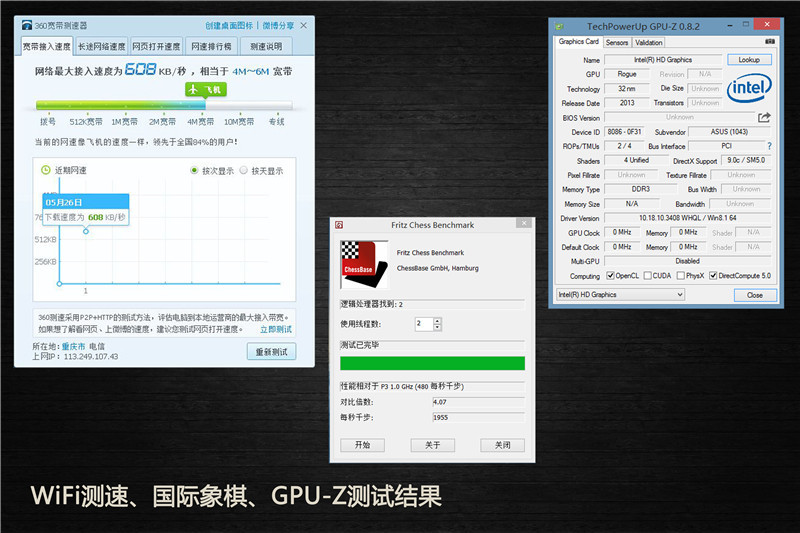
Task: Click the green benchmark progress bar
Action: 433,363
